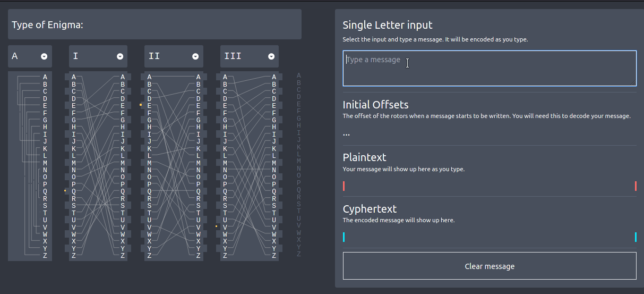Click right-side letter Z of rotor II
The height and width of the screenshot is (294, 644).
click(199, 256)
